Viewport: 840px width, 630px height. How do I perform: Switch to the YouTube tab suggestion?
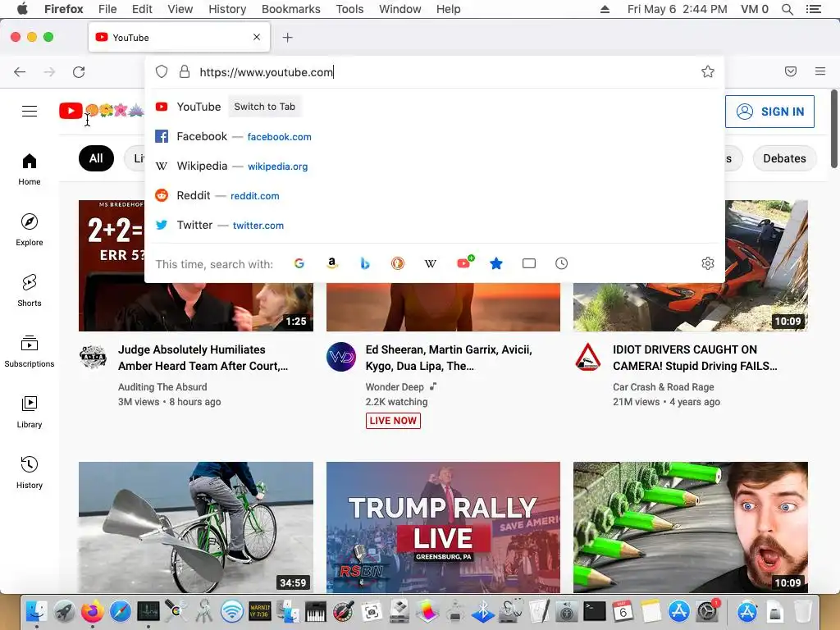pos(435,107)
